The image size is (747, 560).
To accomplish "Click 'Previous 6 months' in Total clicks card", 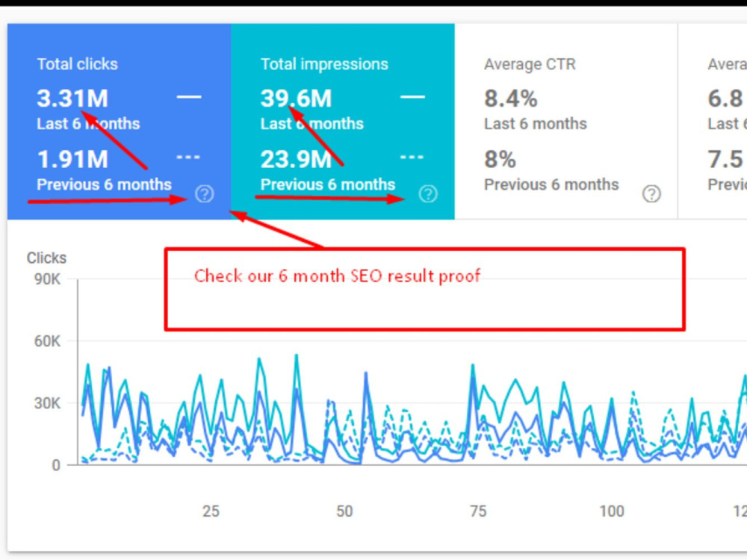I will [104, 184].
